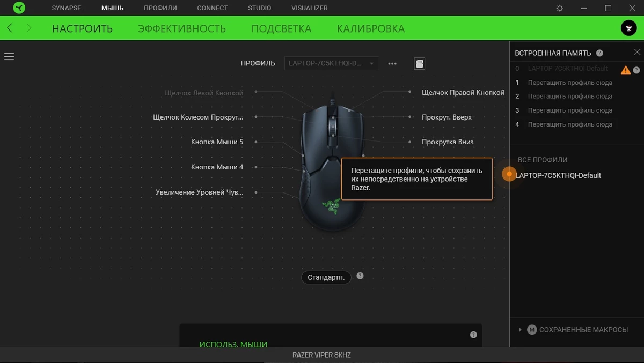The height and width of the screenshot is (363, 644).
Task: Open settings gear icon
Action: (x=560, y=8)
